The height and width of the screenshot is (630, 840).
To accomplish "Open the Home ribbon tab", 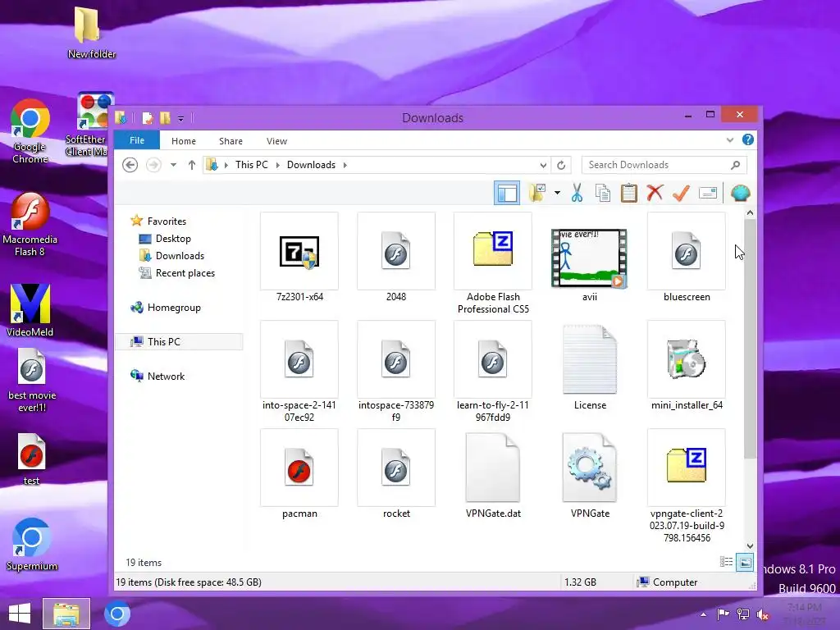I will tap(184, 141).
